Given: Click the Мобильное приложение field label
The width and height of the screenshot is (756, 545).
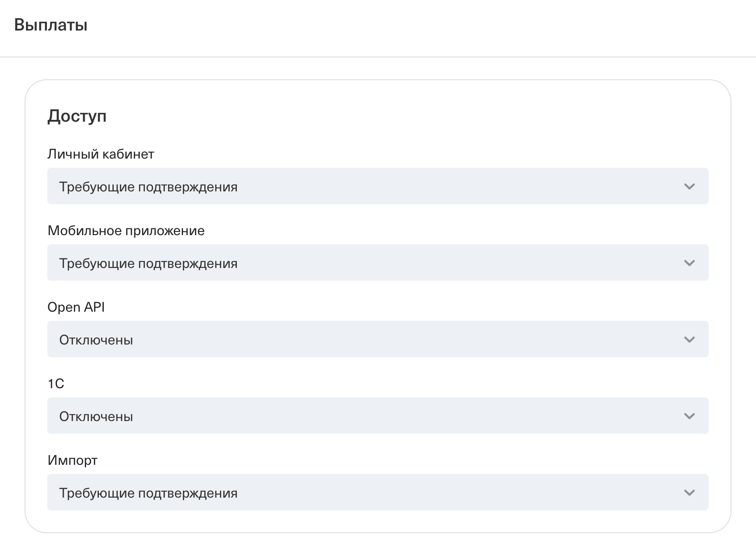Looking at the screenshot, I should (x=126, y=231).
